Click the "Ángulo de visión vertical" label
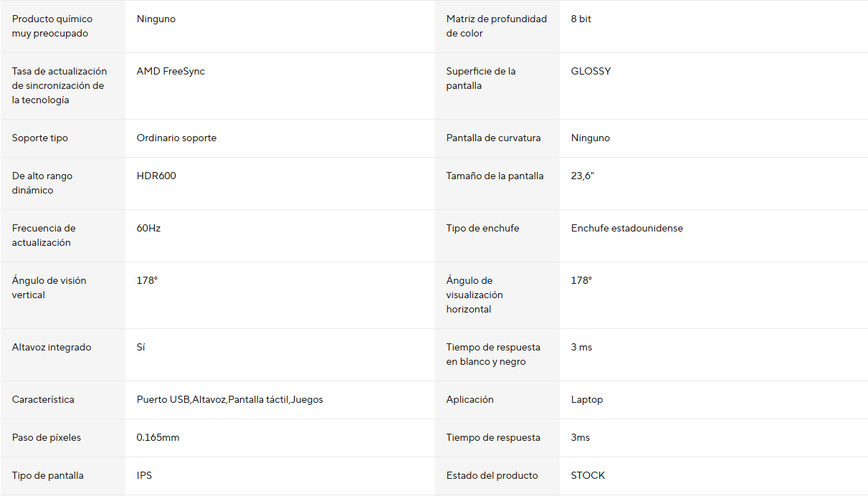Image resolution: width=868 pixels, height=496 pixels. [x=49, y=288]
